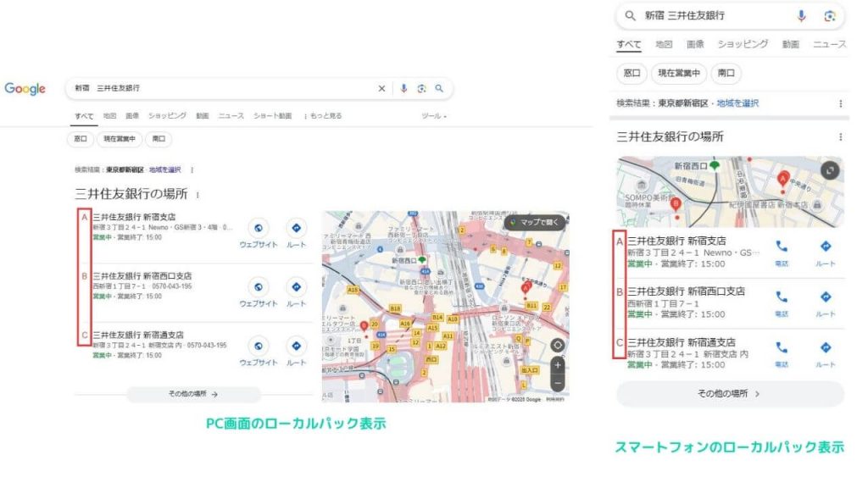Call 新宿西口支店 from smartphone view
868x488 pixels.
(x=781, y=303)
